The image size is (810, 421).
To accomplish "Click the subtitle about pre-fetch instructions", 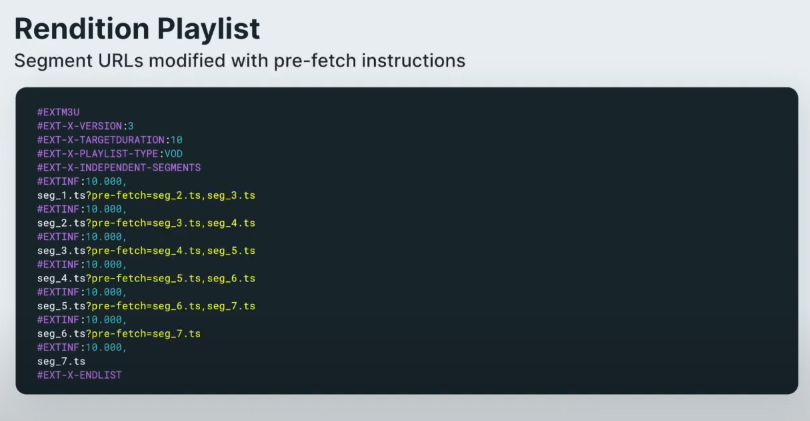I will pyautogui.click(x=240, y=60).
